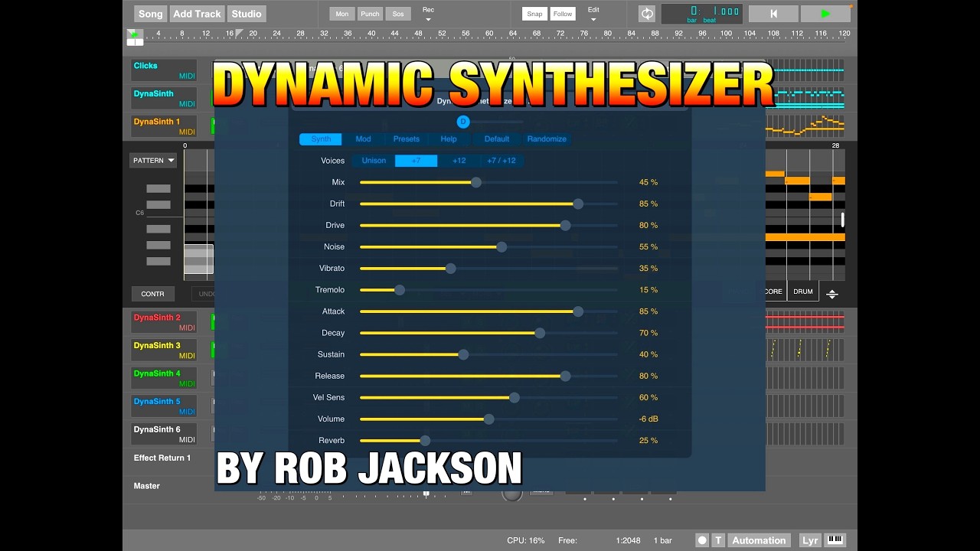Open the Presets tab
Image resolution: width=980 pixels, height=551 pixels.
click(x=407, y=139)
